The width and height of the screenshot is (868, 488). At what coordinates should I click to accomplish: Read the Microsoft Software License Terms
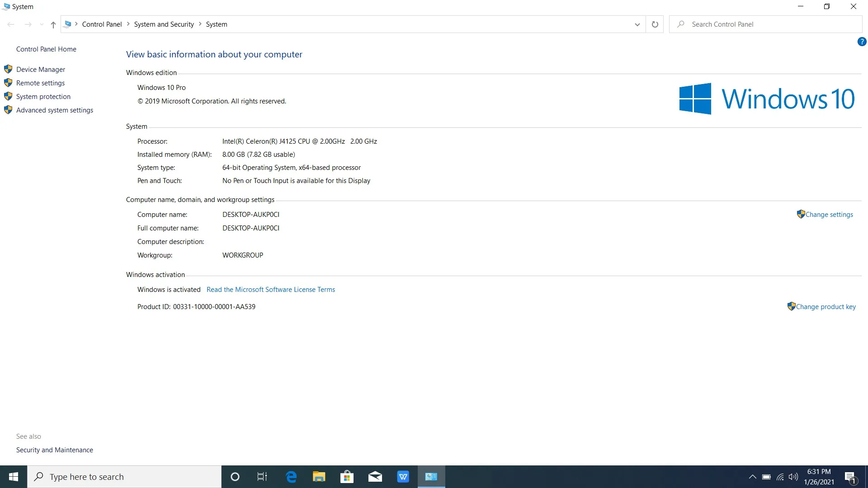(271, 289)
